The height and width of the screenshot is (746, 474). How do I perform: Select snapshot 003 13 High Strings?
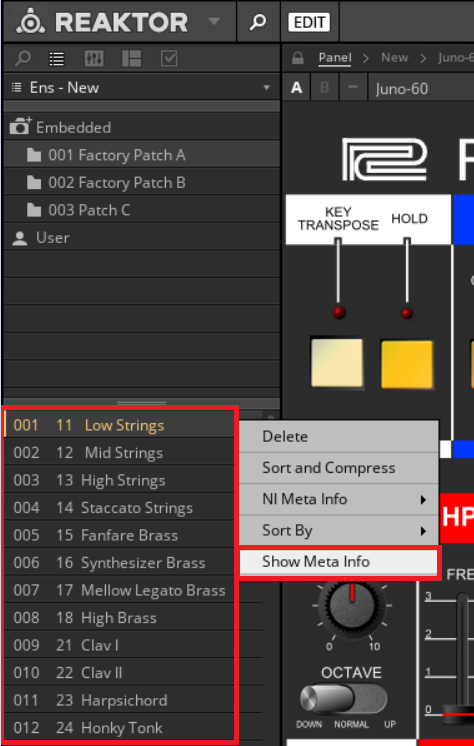coord(119,480)
